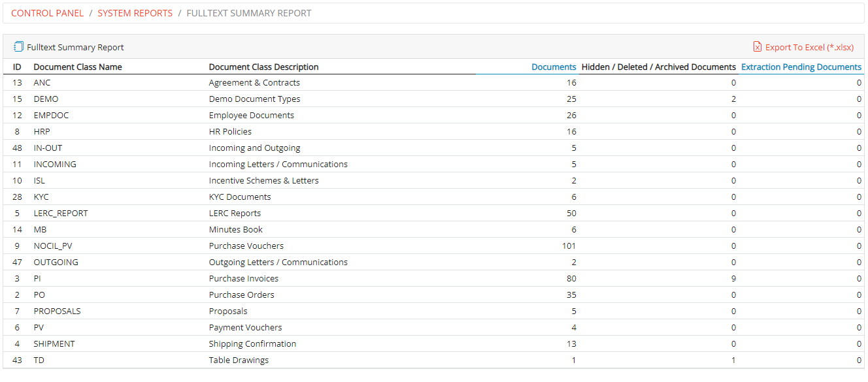Navigate to CONTROL PANEL breadcrumb

coord(47,12)
